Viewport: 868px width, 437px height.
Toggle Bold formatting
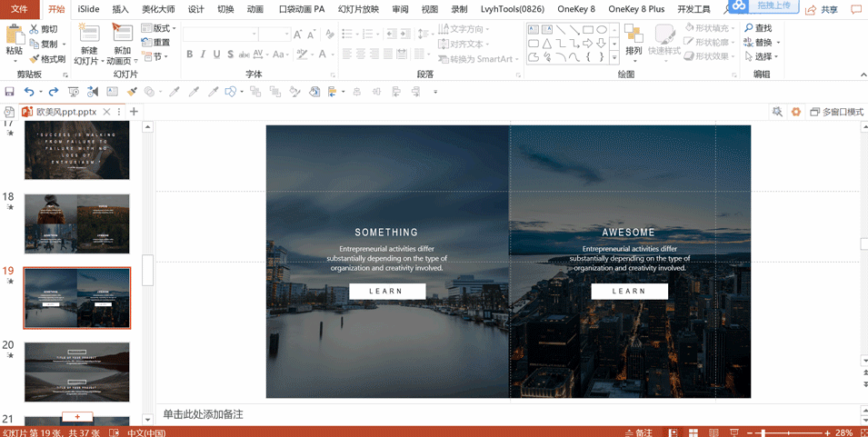point(189,55)
